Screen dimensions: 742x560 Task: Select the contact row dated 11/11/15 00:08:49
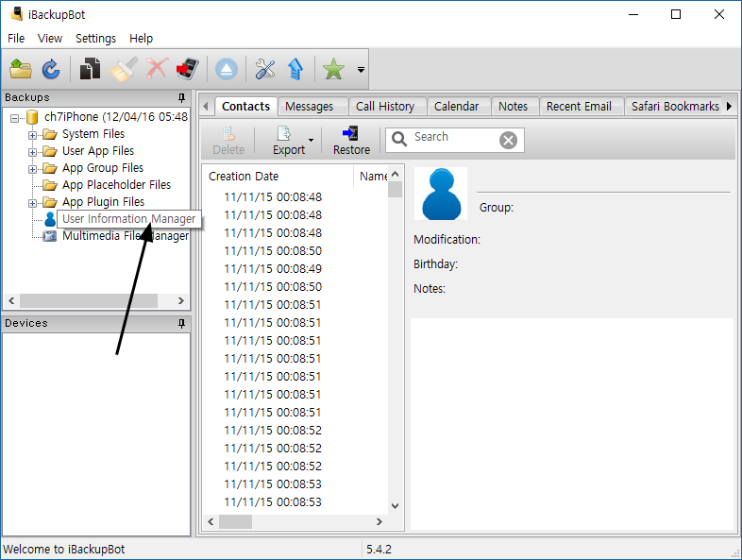(273, 269)
